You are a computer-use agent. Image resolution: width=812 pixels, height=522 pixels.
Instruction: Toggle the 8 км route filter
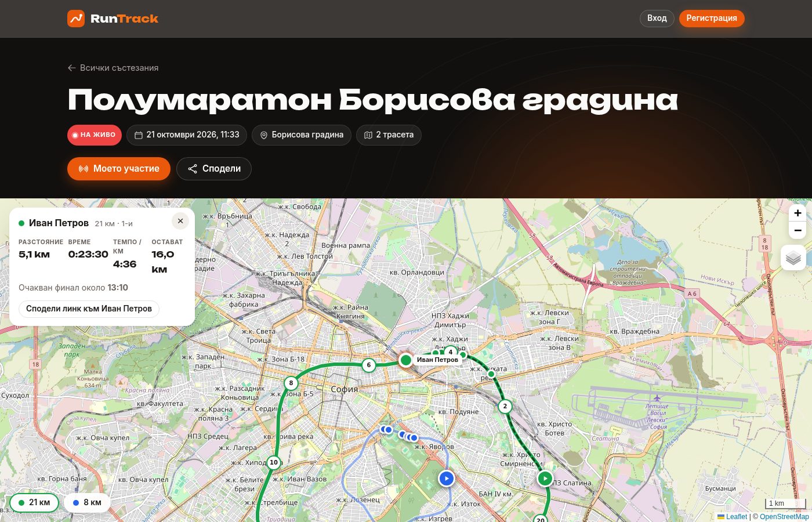pos(87,502)
